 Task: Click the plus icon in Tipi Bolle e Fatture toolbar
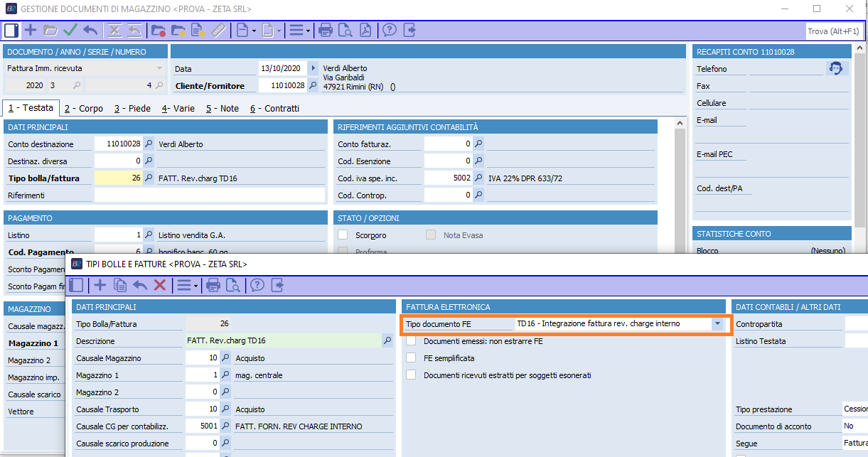[x=100, y=285]
